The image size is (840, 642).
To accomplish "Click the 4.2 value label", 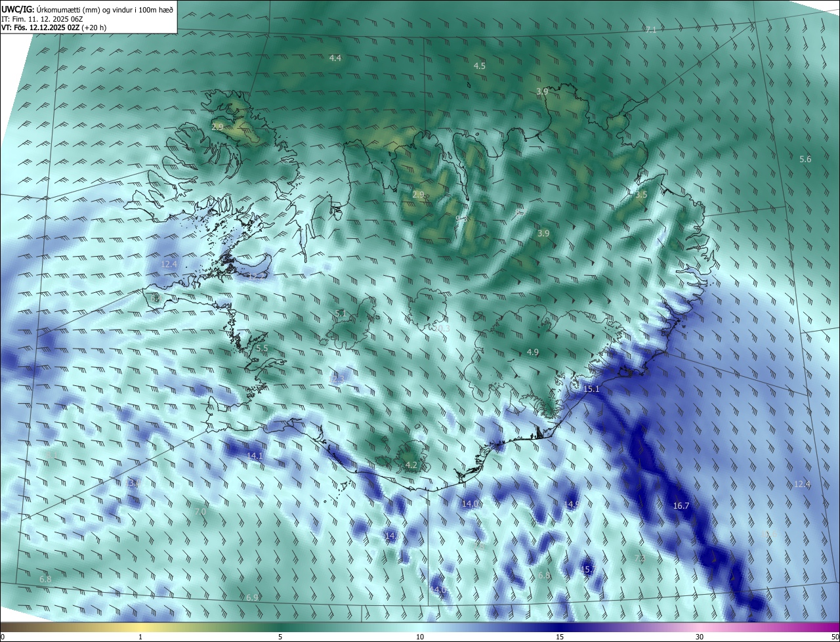I will click(411, 465).
